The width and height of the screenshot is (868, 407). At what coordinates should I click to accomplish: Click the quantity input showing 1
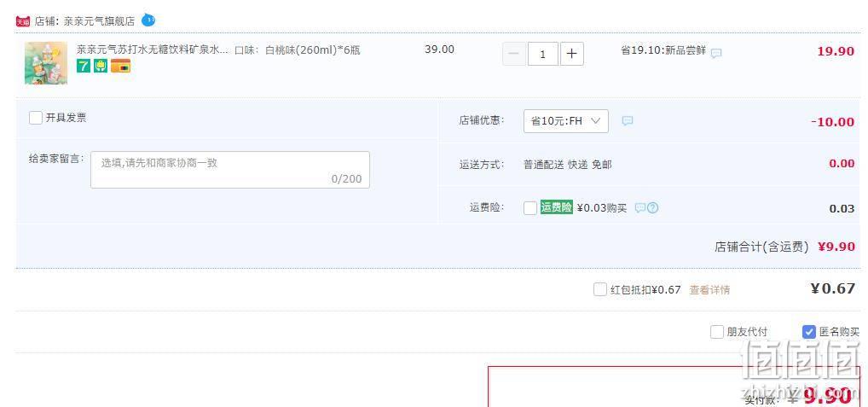coord(542,54)
